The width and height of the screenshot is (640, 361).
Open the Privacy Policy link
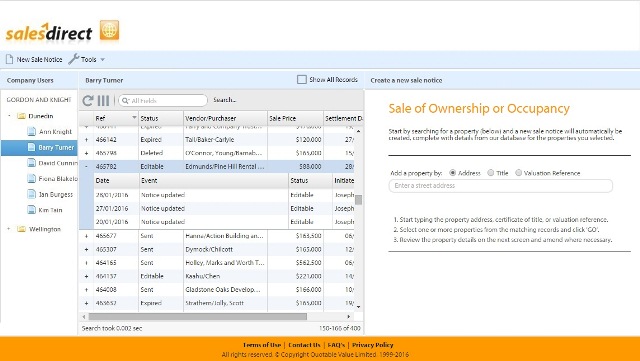pyautogui.click(x=373, y=345)
